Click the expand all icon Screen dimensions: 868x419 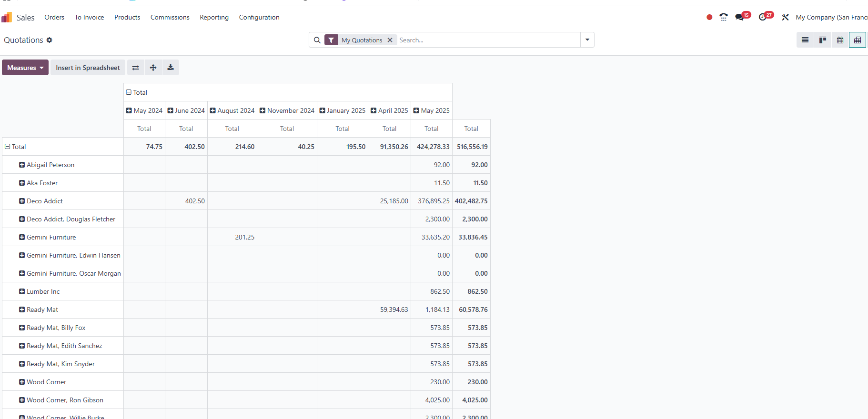[x=153, y=68]
